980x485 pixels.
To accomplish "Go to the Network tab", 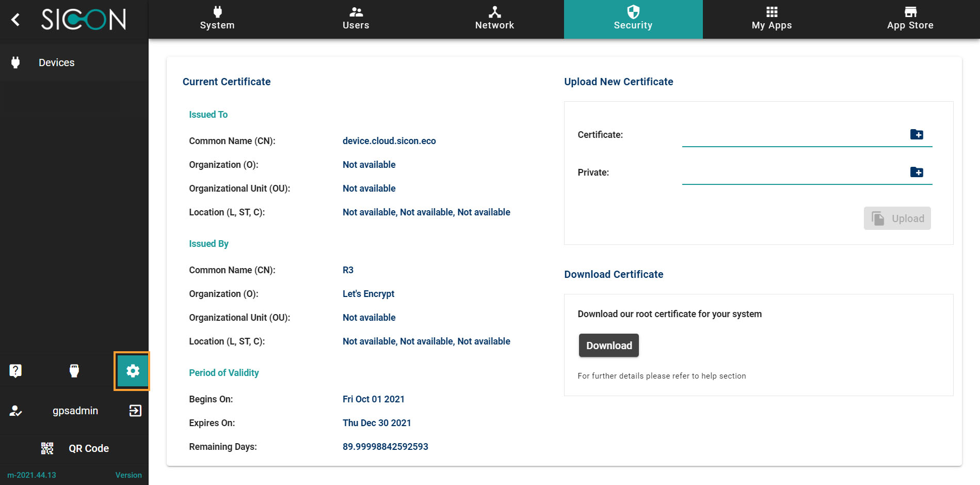I will [x=494, y=20].
